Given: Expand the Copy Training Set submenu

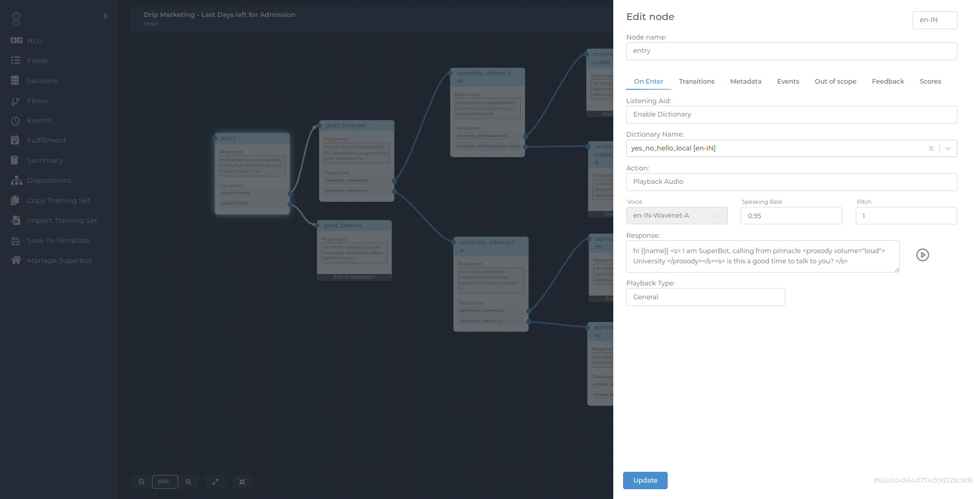Looking at the screenshot, I should coord(104,200).
